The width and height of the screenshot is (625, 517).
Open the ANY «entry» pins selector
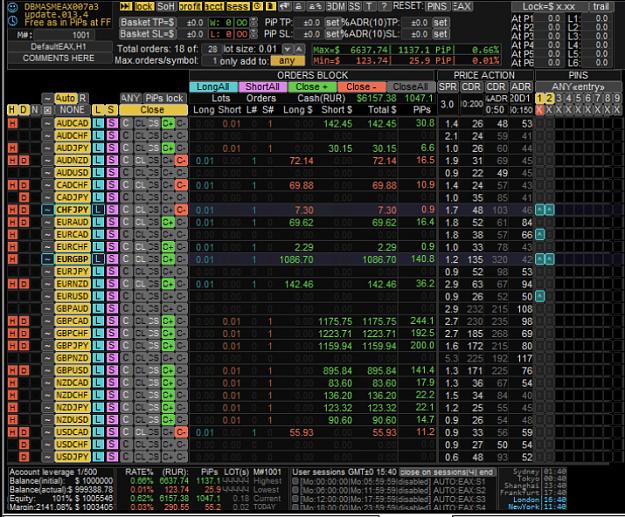coord(578,87)
